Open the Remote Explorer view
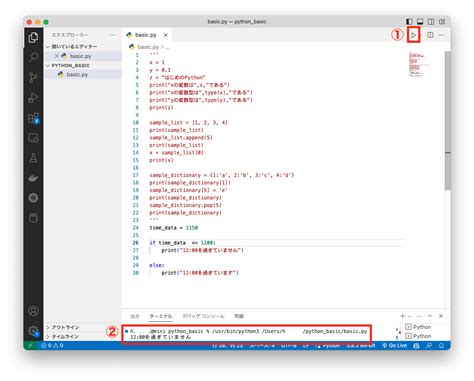This screenshot has height=381, width=474. click(33, 138)
